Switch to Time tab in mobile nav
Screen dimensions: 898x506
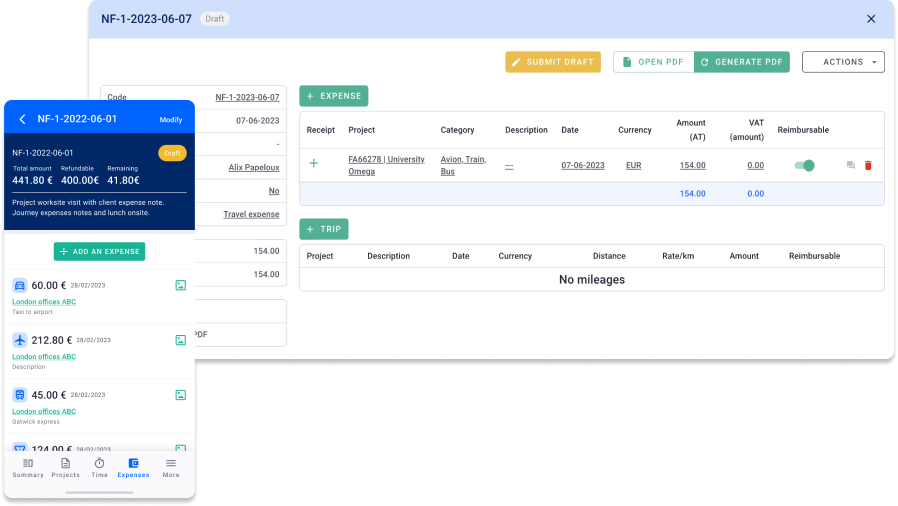[100, 468]
